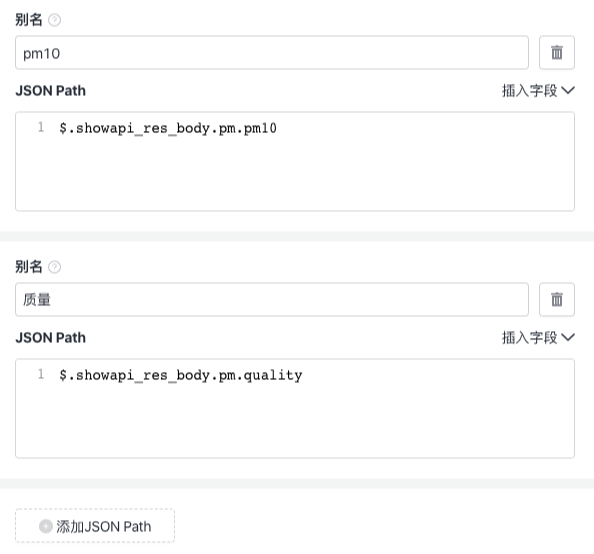This screenshot has width=594, height=554.
Task: Click into the quality JSON Path editor
Action: pyautogui.click(x=295, y=408)
